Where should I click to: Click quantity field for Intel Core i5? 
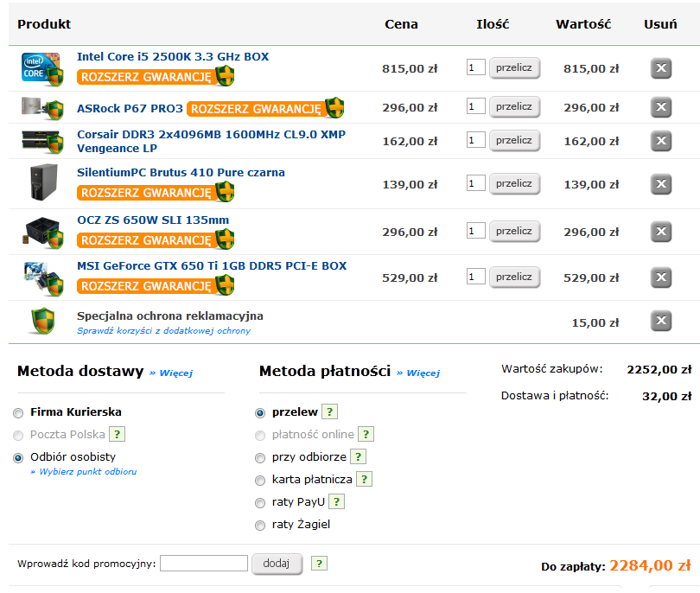click(x=475, y=67)
